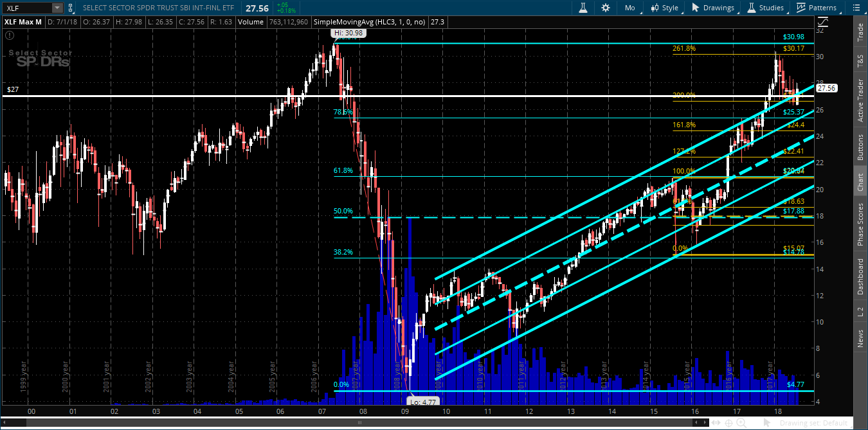Click the scroll left arrow on time axis

click(x=695, y=422)
